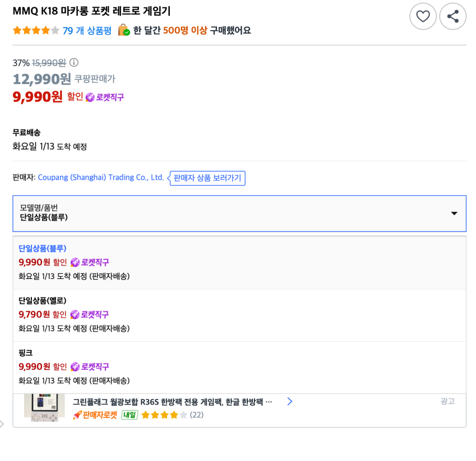Open the 79개 상품평 reviews link

[87, 30]
